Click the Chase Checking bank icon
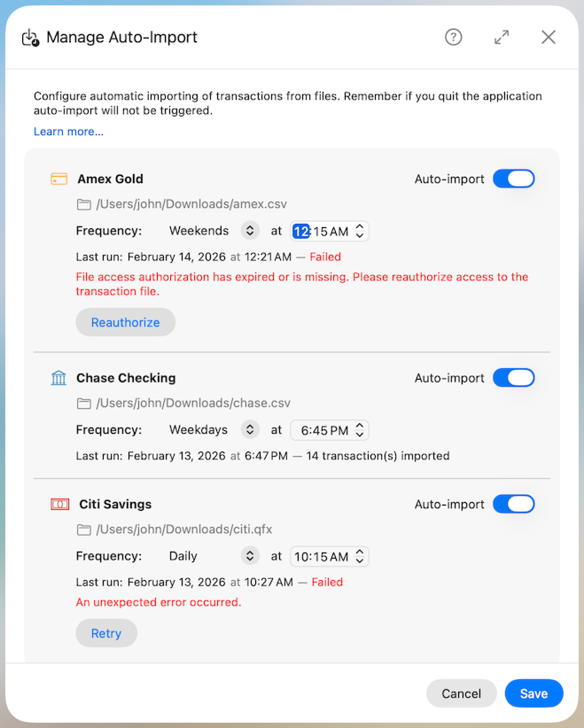584x728 pixels. tap(58, 378)
